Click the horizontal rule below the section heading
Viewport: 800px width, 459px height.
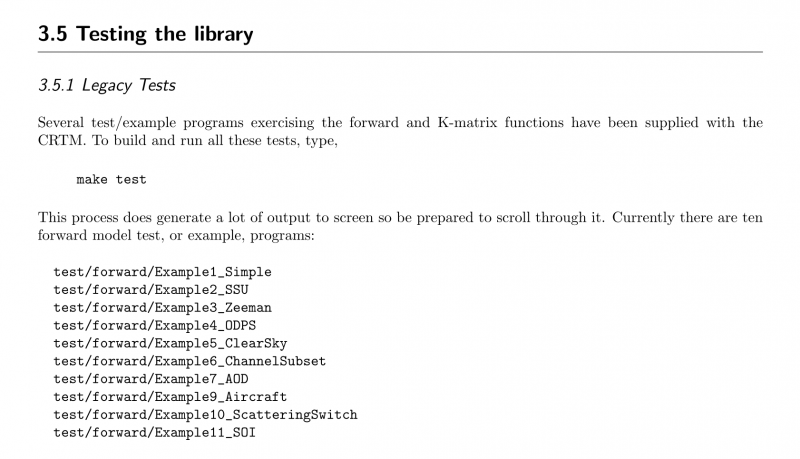pos(400,52)
